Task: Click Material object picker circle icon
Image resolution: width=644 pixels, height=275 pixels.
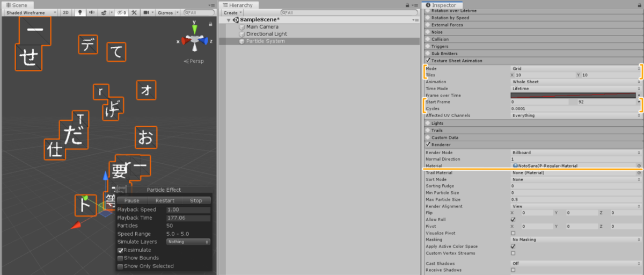Action: [639, 166]
